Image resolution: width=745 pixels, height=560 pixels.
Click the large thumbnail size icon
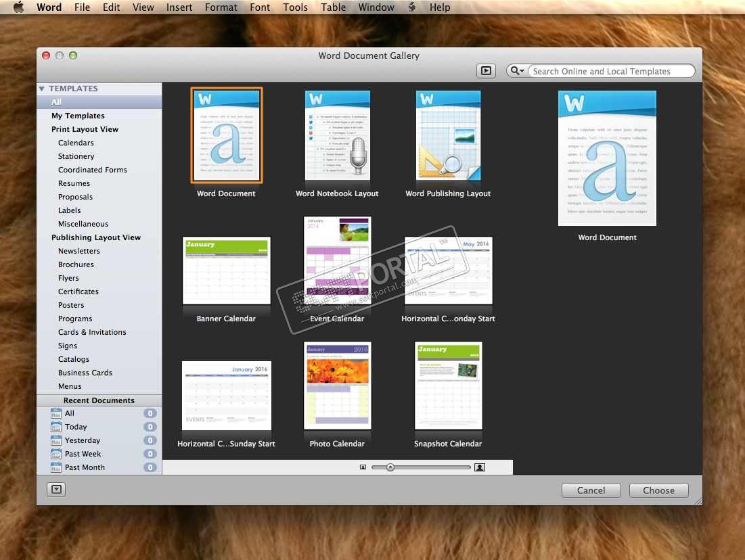[x=480, y=467]
